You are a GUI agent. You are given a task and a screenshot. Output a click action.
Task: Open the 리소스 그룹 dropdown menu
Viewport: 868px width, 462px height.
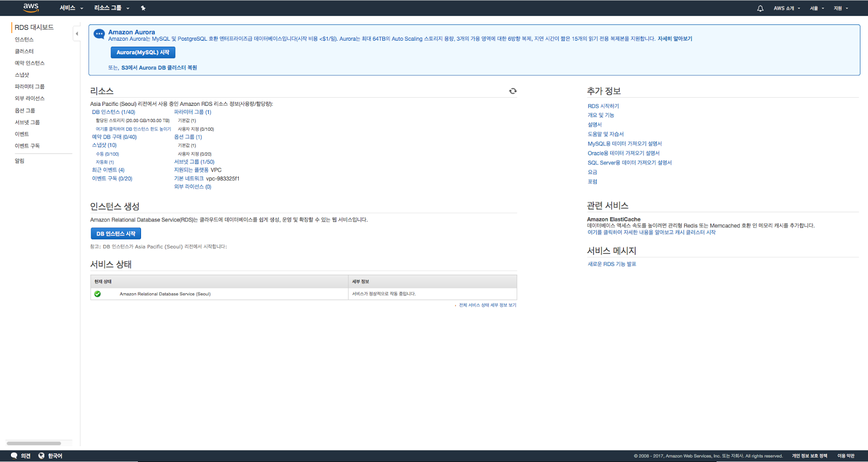click(x=112, y=8)
